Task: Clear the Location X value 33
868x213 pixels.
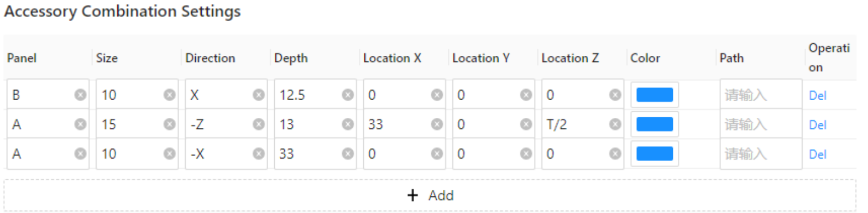Action: pos(437,124)
